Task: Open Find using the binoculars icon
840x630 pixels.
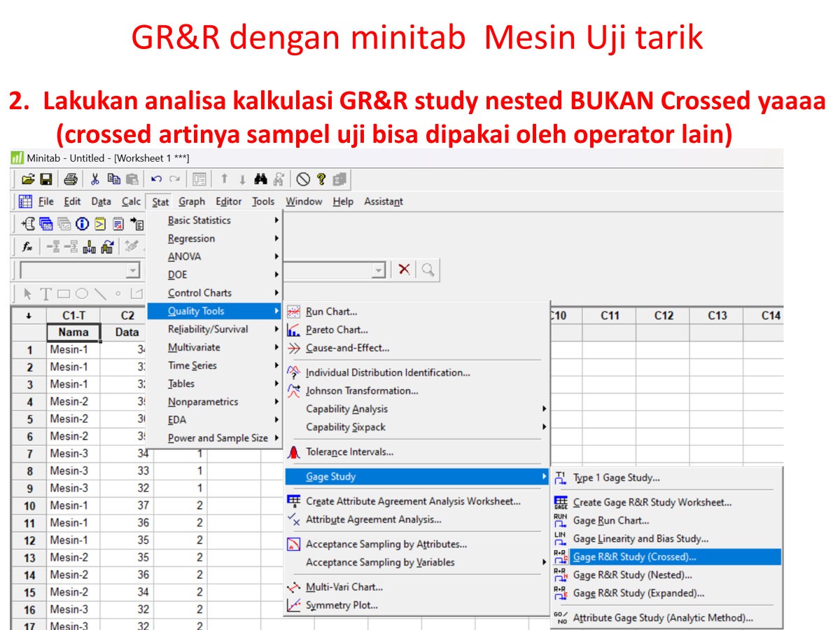Action: [x=261, y=178]
